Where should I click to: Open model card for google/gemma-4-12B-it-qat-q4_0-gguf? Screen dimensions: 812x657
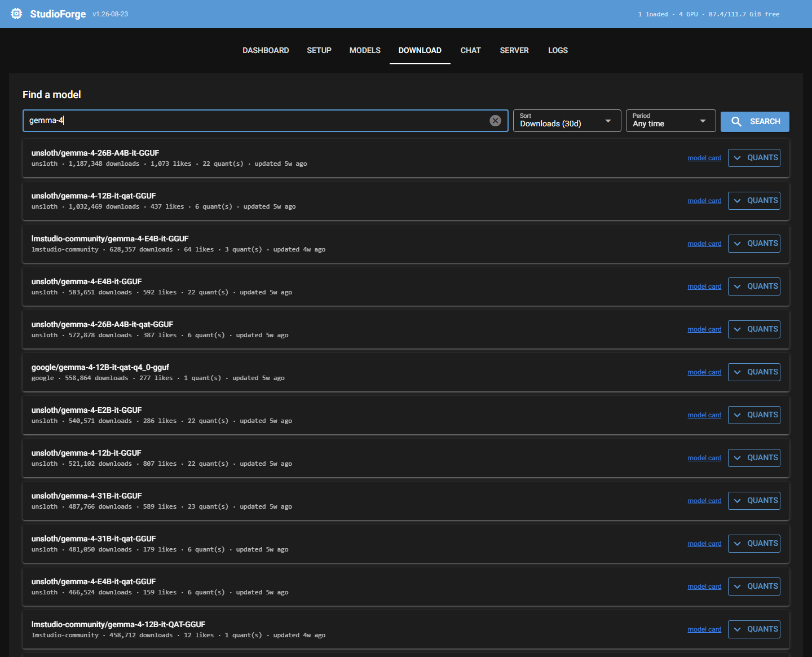704,372
